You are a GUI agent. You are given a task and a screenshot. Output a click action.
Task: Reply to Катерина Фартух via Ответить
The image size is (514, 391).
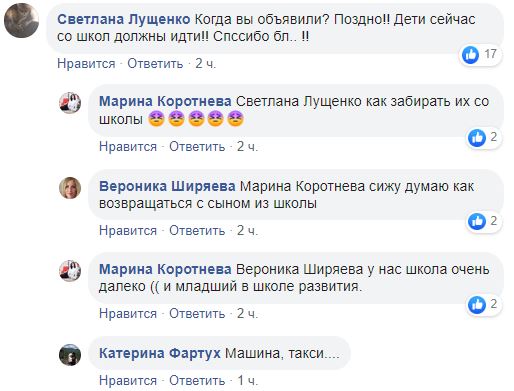(x=197, y=380)
